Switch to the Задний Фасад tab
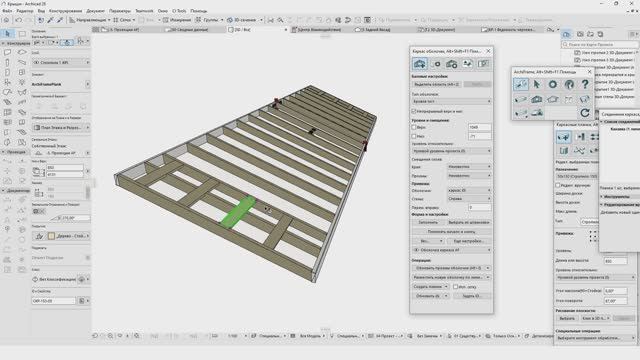 pos(376,30)
